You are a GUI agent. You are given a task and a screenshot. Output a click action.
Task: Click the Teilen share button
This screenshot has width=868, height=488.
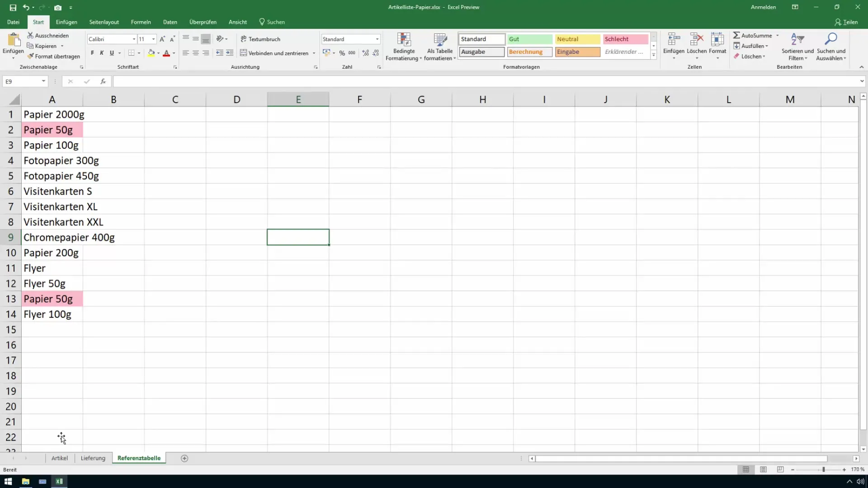tap(846, 22)
